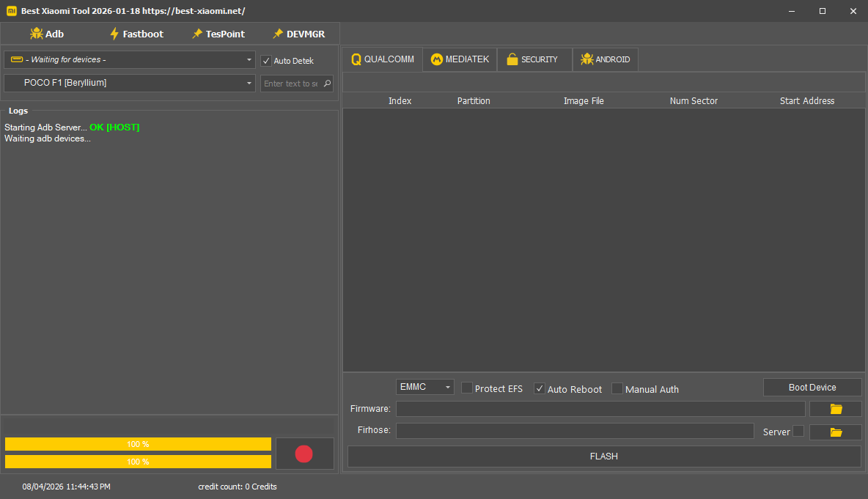Enable the Protect EFS checkbox

point(467,388)
